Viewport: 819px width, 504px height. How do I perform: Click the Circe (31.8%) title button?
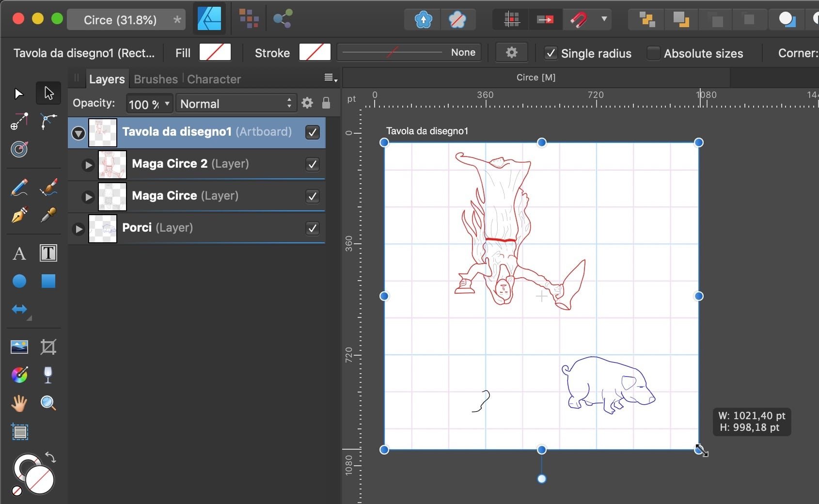pos(126,20)
